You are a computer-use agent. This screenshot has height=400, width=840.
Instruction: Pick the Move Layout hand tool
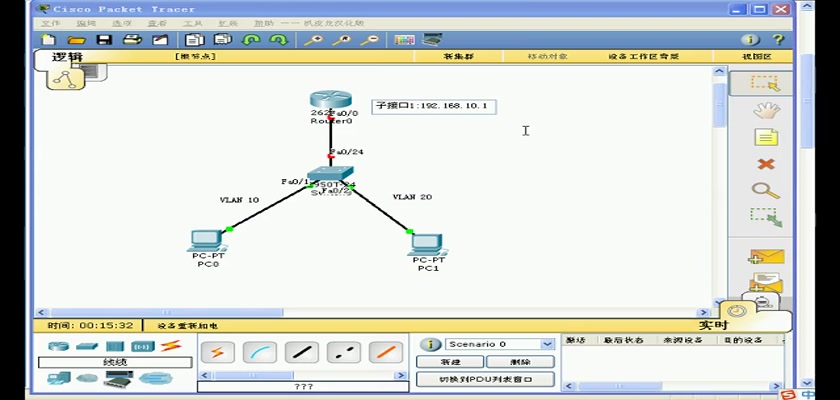coord(766,111)
